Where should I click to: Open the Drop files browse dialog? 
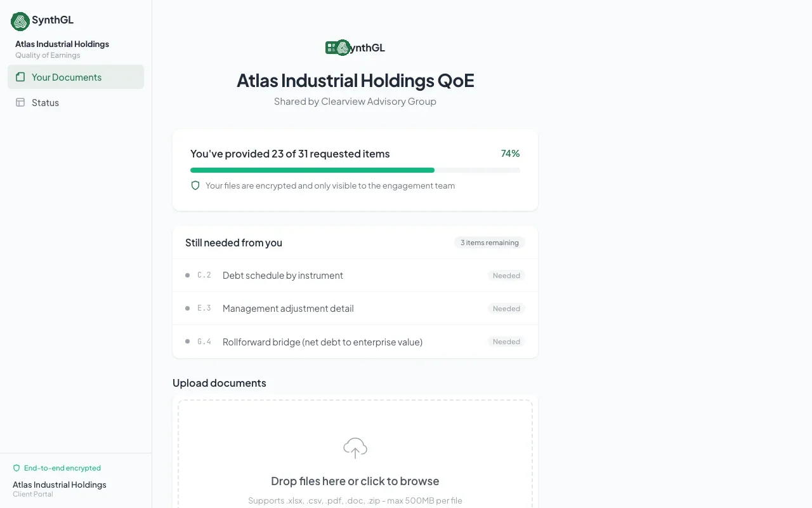(355, 481)
